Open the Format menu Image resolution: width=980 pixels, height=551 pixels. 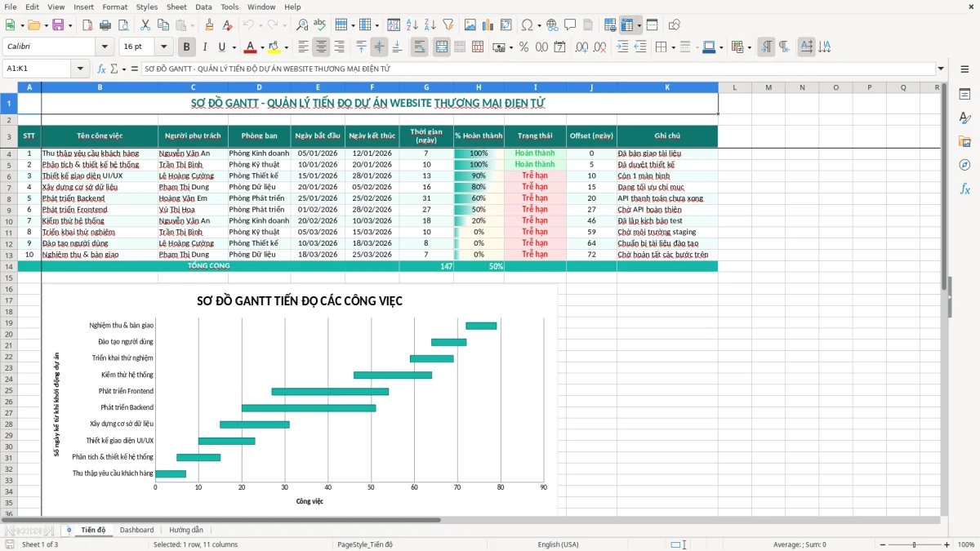pos(114,7)
